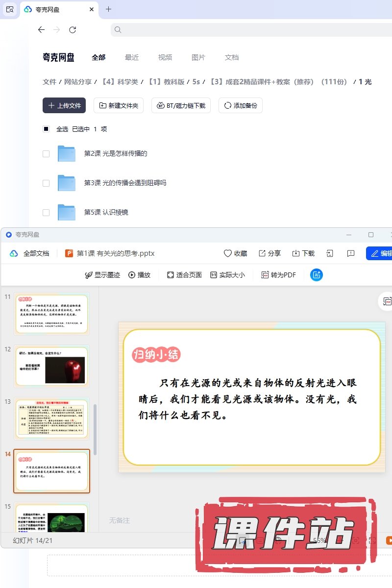
Task: Click the AI assistant icon in toolbar
Action: tap(317, 275)
